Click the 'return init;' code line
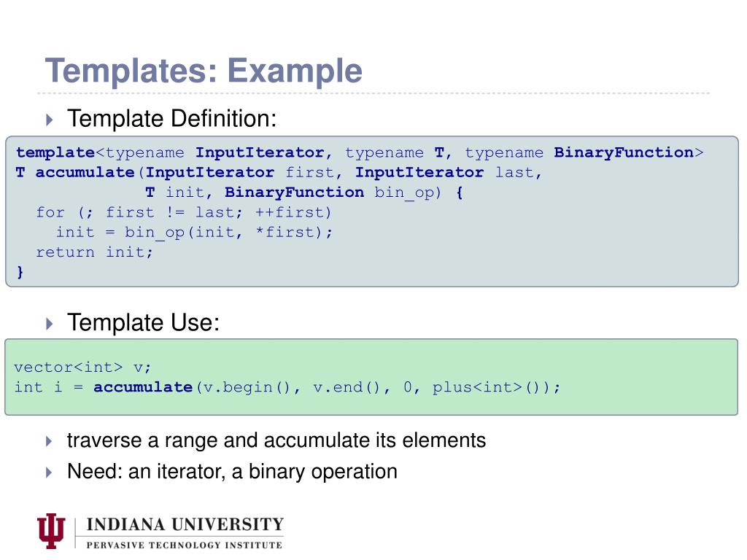Screen dimensions: 747x560 tap(94, 252)
